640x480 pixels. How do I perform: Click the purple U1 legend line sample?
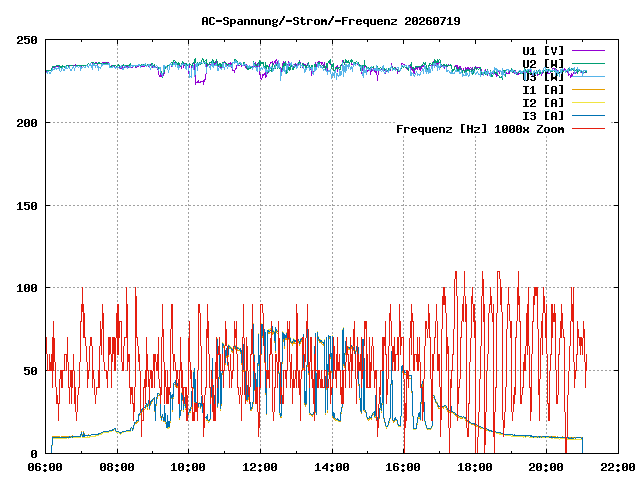point(588,51)
